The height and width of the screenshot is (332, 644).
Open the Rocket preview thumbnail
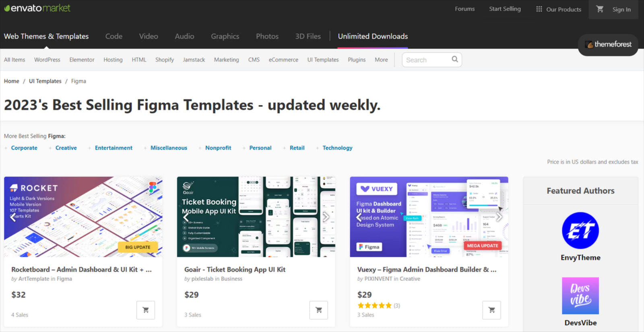(x=83, y=217)
